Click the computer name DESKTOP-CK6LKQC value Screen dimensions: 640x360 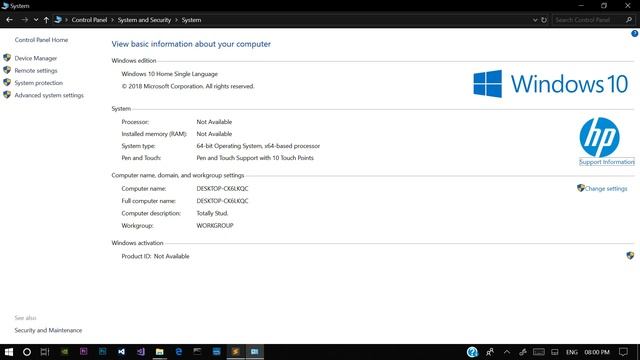(x=222, y=189)
